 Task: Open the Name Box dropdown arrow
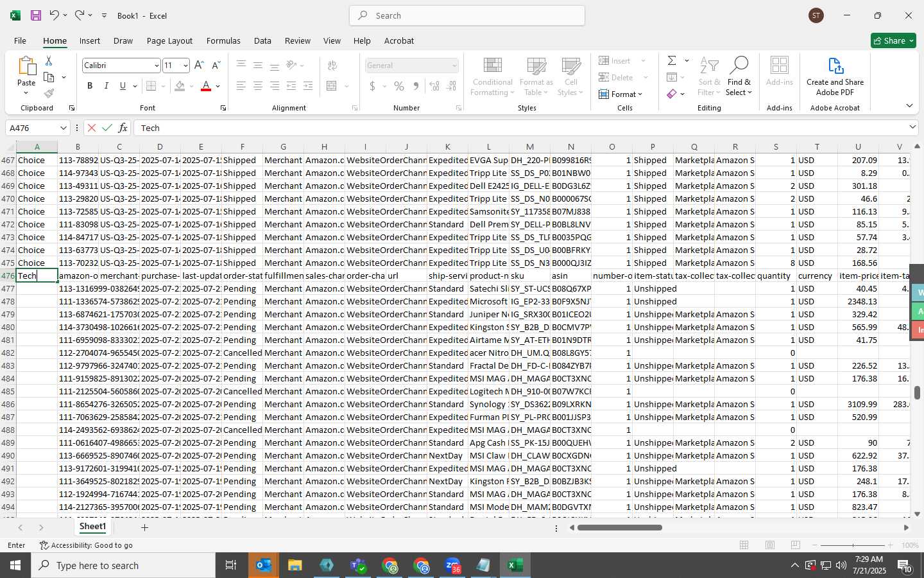pos(63,128)
